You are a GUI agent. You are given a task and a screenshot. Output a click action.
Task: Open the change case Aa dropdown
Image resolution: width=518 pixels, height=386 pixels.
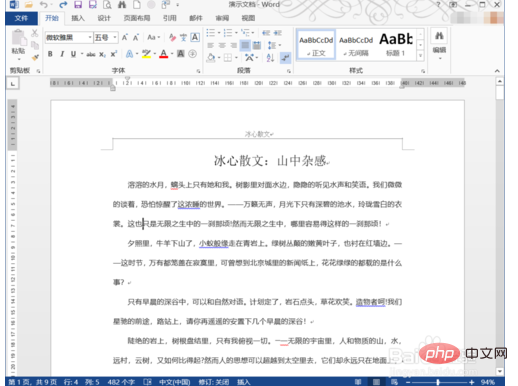click(x=154, y=37)
